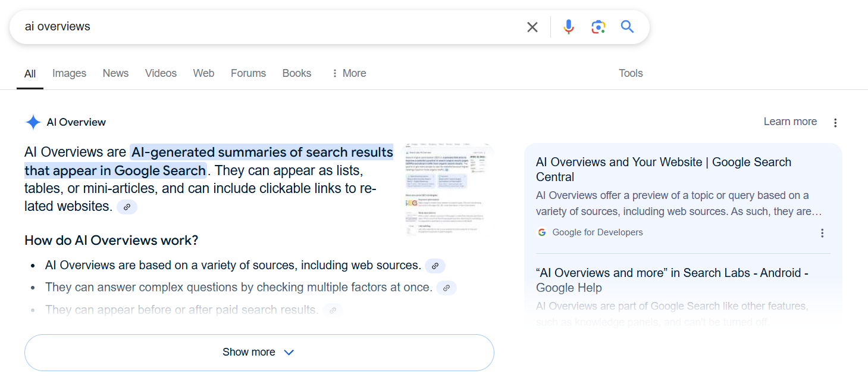This screenshot has height=386, width=868.
Task: Click highlighted text 'AI-generated summaries of search results'
Action: pos(262,152)
